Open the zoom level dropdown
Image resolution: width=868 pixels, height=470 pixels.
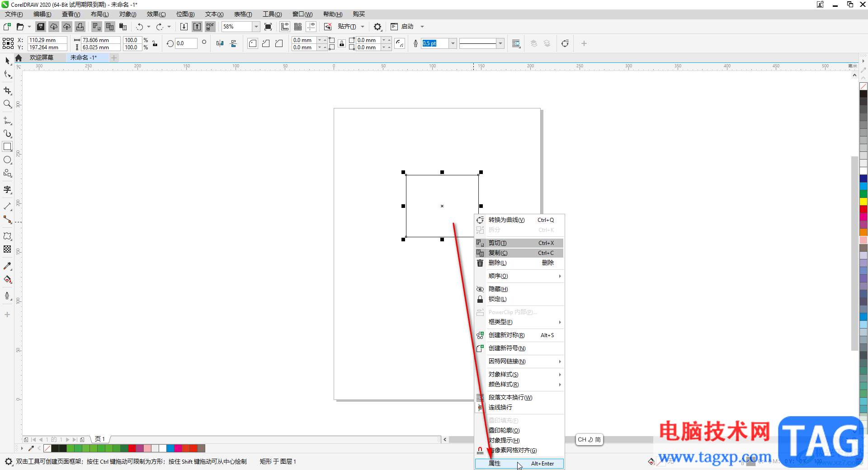[256, 27]
